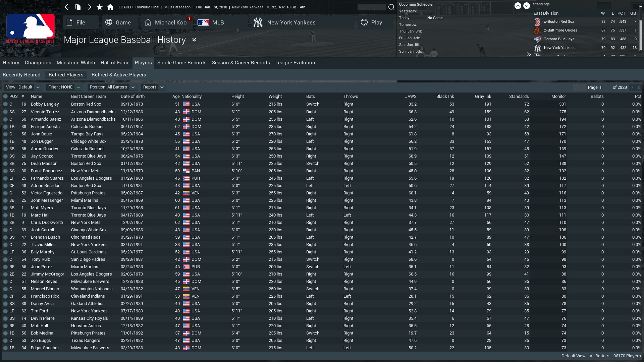
Task: Open x-Boston Red Sox in standings
Action: coord(559,22)
